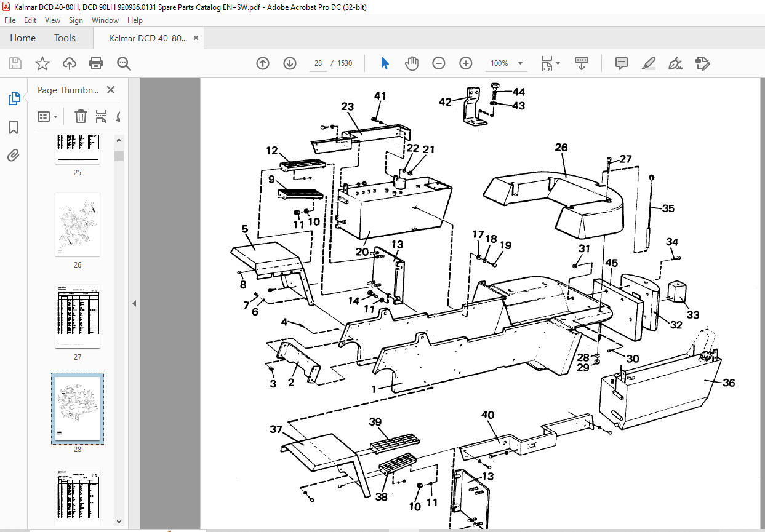This screenshot has width=765, height=532.
Task: Open the Page Thumbnails panel icon
Action: [14, 98]
